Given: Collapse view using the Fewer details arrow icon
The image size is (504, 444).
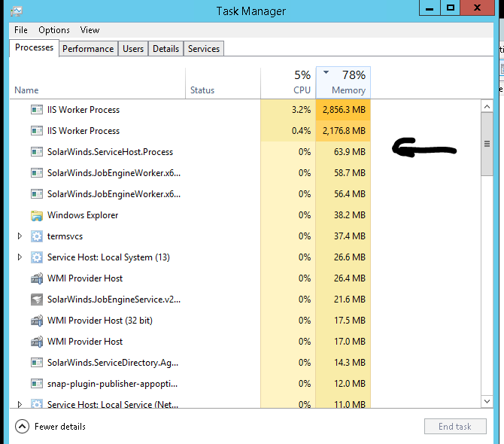Looking at the screenshot, I should 22,427.
